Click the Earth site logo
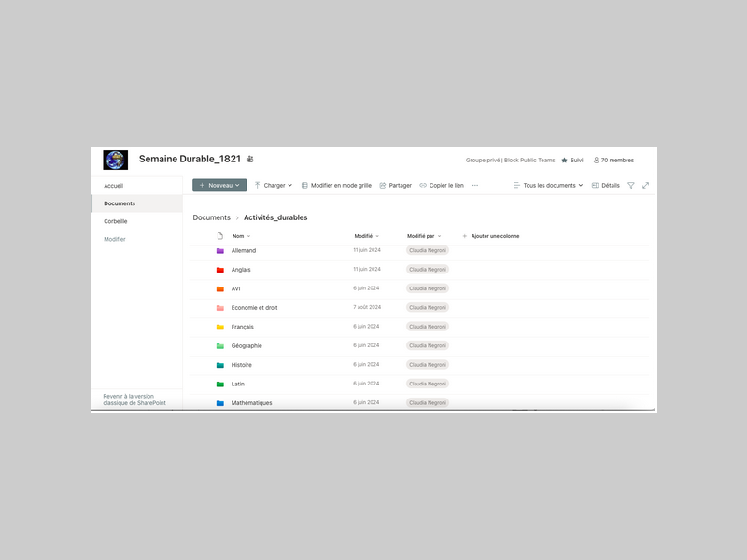The height and width of the screenshot is (560, 747). pos(116,160)
